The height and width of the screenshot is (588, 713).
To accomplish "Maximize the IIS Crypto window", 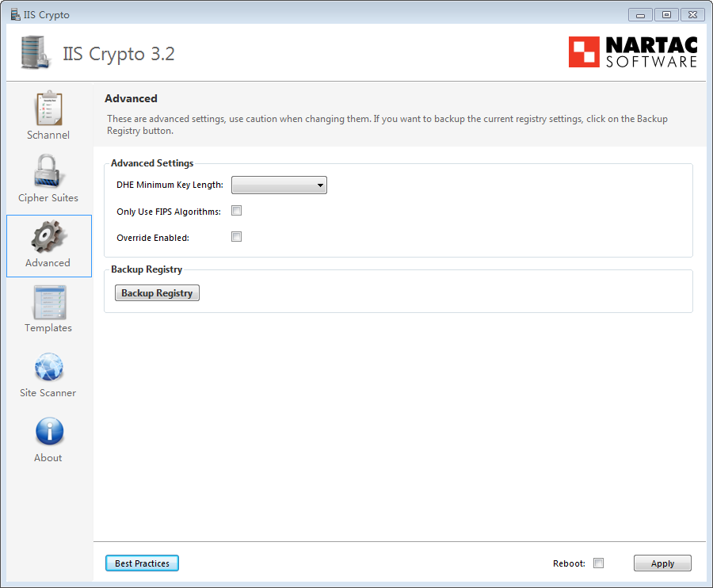I will point(665,14).
